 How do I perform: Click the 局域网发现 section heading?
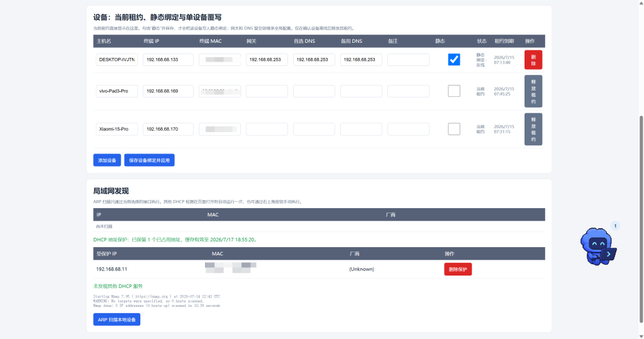(111, 191)
